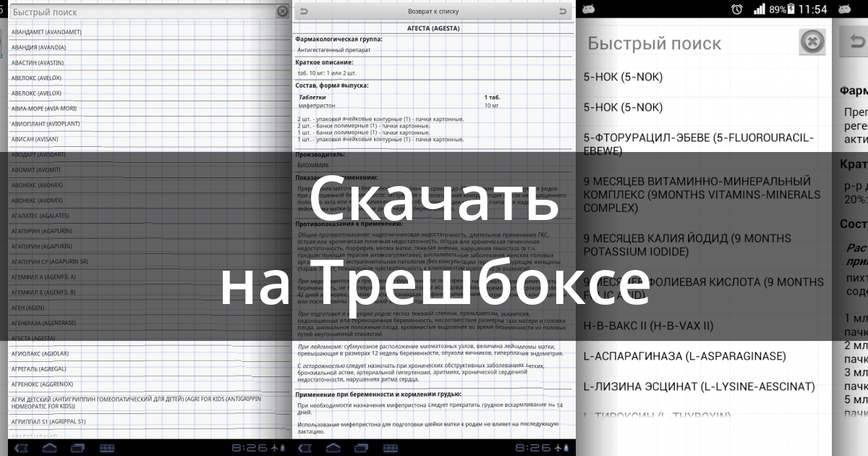Viewport: 868px width, 456px height.
Task: Tap the grid menu icon in the left tablet navigation bar
Action: point(106,448)
